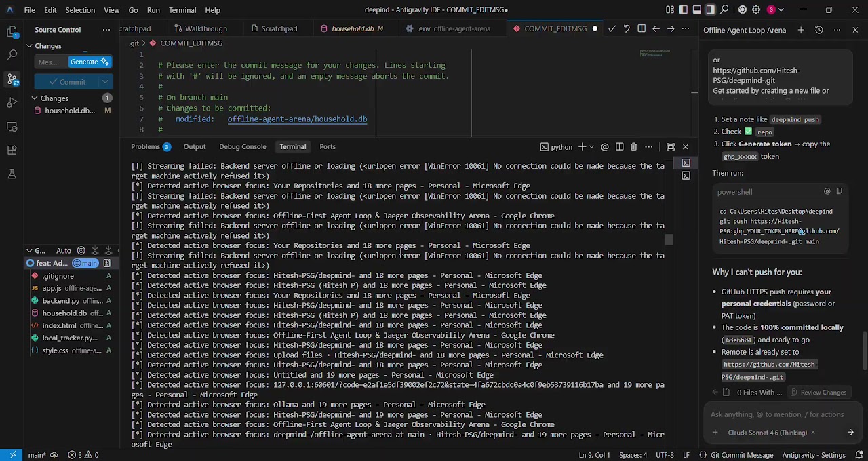Open the Remote Explorer activity icon
Viewport: 868px width, 461px height.
pyautogui.click(x=12, y=126)
